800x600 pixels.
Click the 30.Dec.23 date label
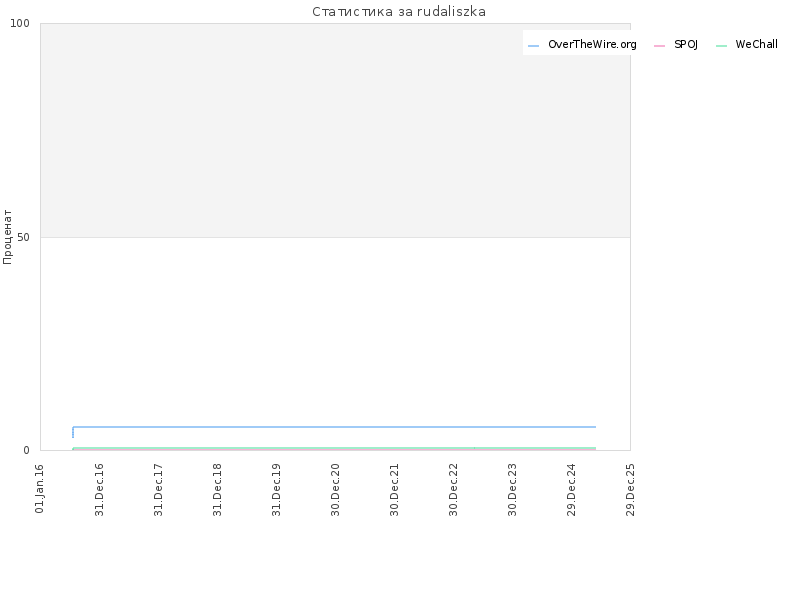tap(512, 490)
